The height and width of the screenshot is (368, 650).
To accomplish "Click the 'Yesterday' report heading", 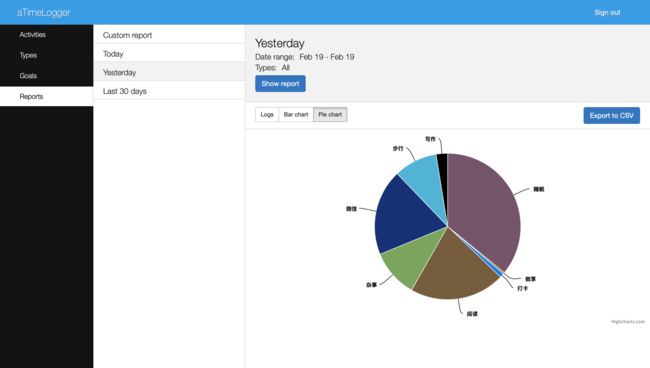I will coord(279,43).
